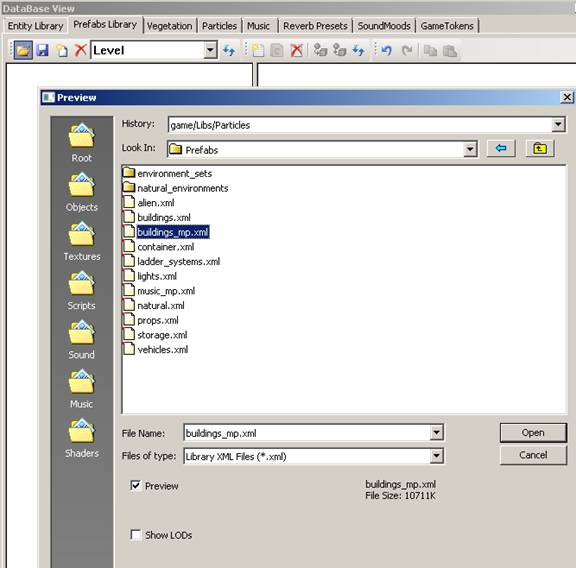
Task: Switch to the Particles tab
Action: pyautogui.click(x=219, y=26)
